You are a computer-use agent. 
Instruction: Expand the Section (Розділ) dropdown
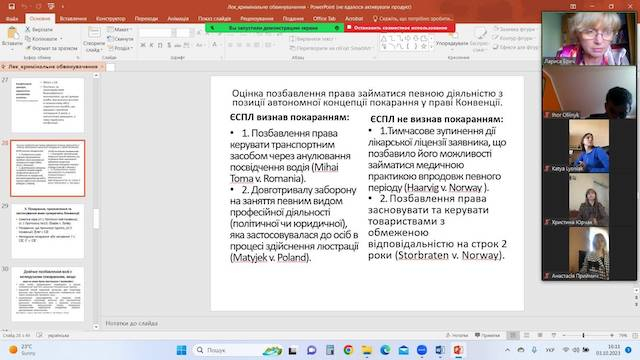pyautogui.click(x=120, y=48)
